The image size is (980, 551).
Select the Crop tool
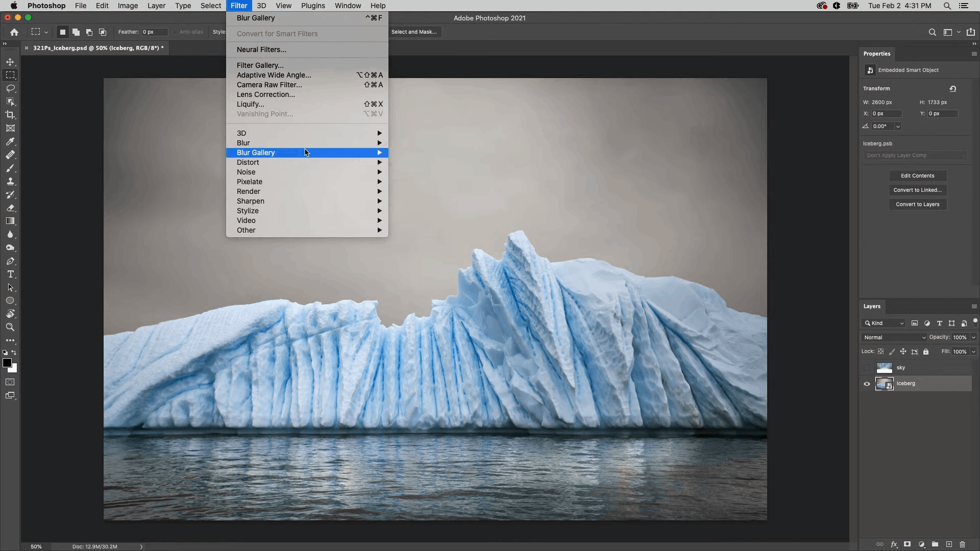tap(10, 115)
